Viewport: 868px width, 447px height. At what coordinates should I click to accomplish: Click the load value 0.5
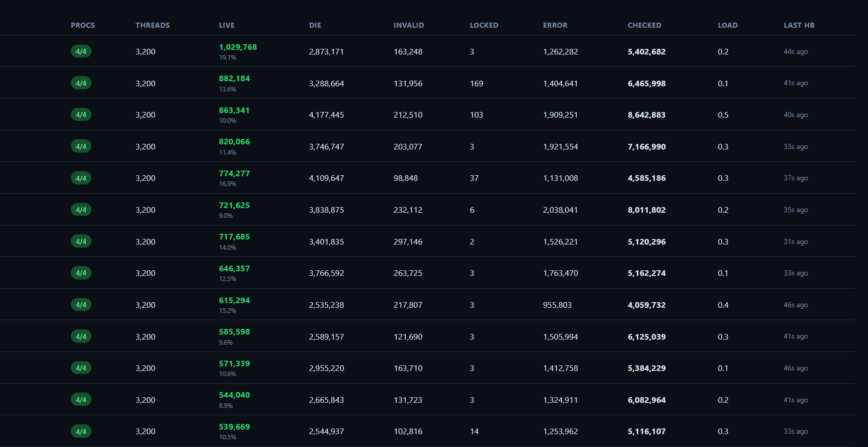pos(723,115)
